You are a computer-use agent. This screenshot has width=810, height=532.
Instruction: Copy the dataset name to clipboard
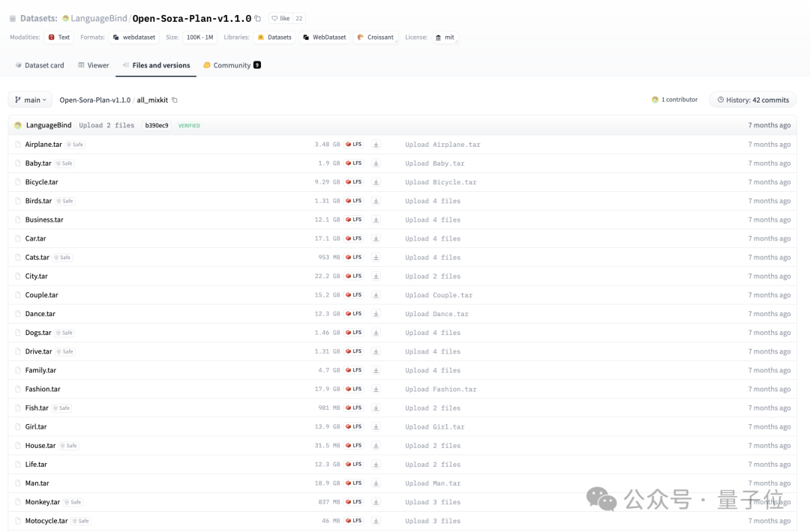coord(258,19)
